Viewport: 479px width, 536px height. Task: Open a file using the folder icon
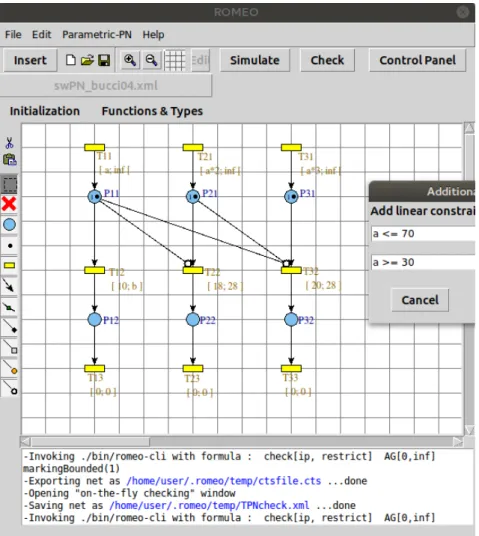87,61
